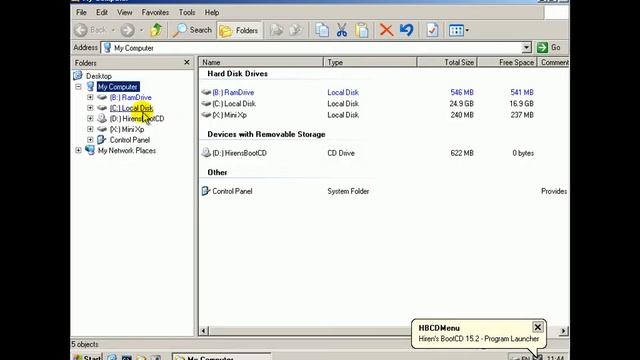Expand My Network Places tree node
This screenshot has height=360, width=640.
click(78, 150)
